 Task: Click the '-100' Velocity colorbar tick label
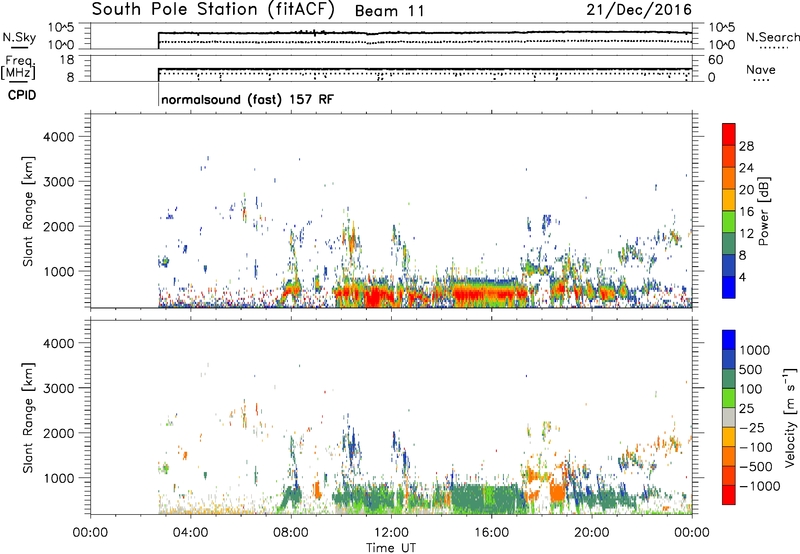coord(756,447)
